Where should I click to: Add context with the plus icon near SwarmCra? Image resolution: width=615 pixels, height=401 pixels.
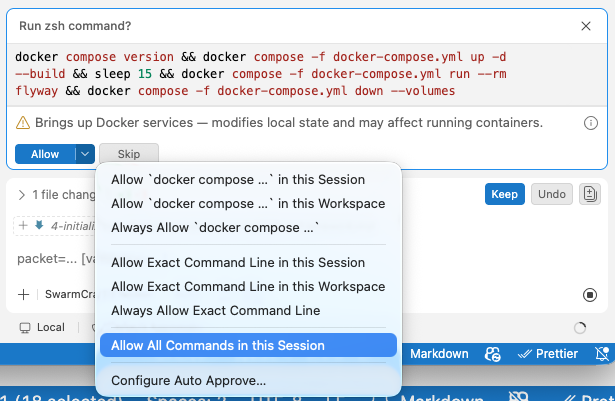tap(24, 294)
